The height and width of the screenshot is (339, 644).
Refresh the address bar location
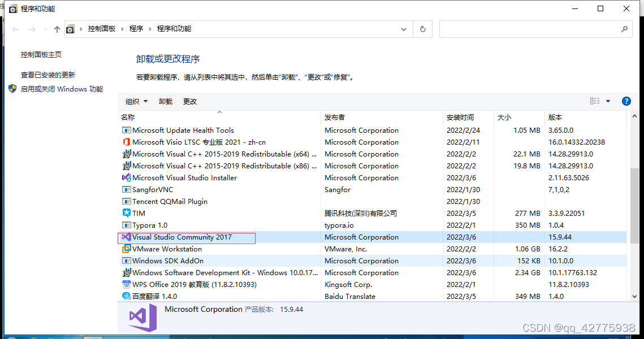click(422, 29)
